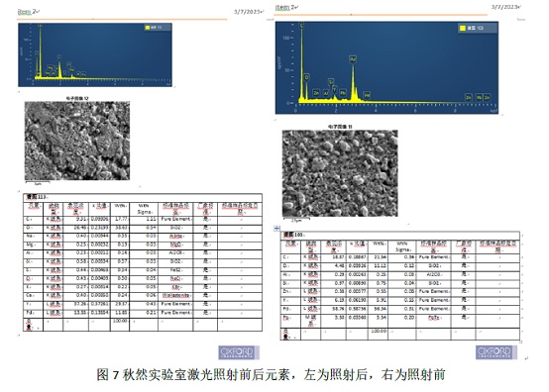This screenshot has width=549, height=392.
Task: Click the figure 7 caption text
Action: click(x=271, y=375)
